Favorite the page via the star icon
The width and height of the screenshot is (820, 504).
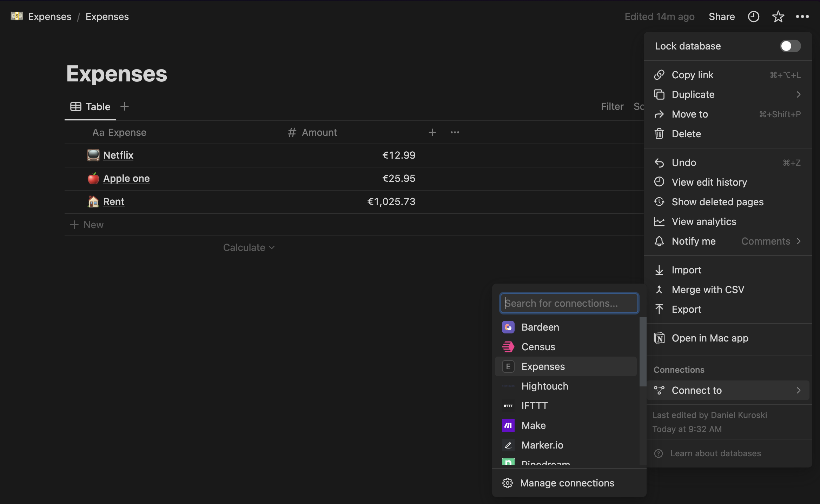[779, 16]
